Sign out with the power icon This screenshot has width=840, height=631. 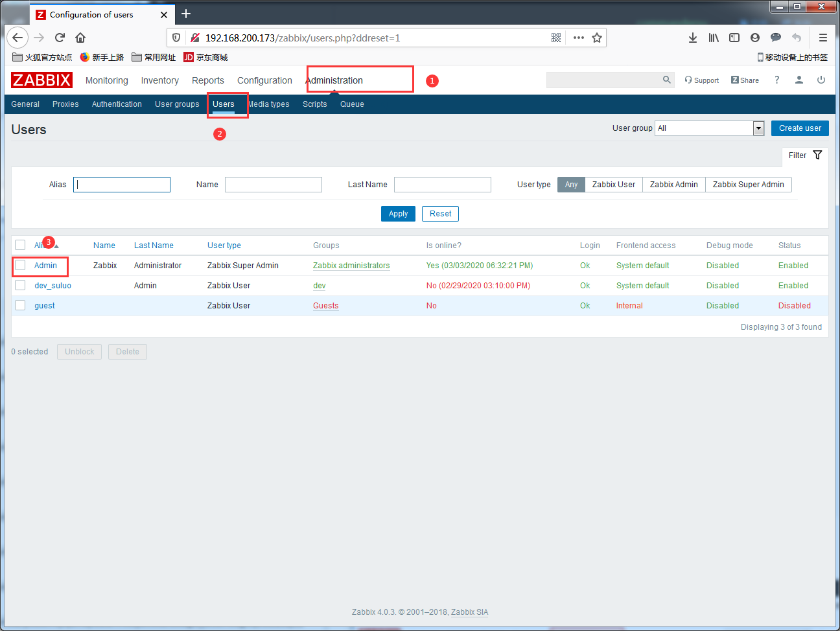coord(821,80)
